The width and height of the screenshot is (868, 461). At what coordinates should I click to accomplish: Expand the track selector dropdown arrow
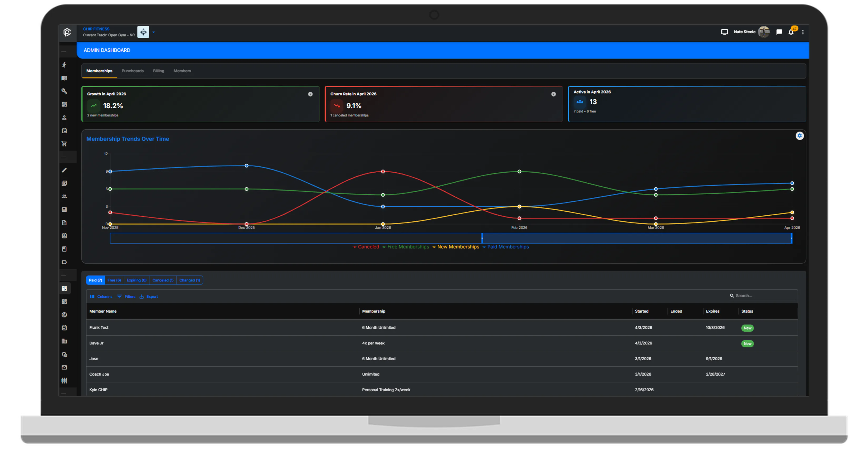coord(153,32)
